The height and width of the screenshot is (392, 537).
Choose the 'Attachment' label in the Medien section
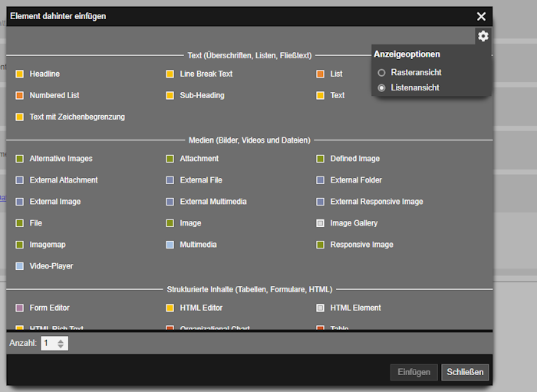[199, 159]
